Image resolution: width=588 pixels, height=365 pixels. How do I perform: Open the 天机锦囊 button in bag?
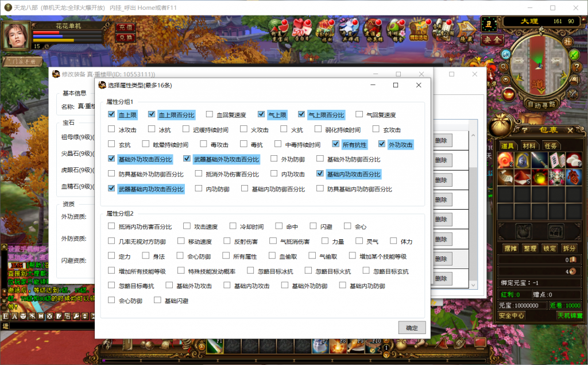coord(570,316)
